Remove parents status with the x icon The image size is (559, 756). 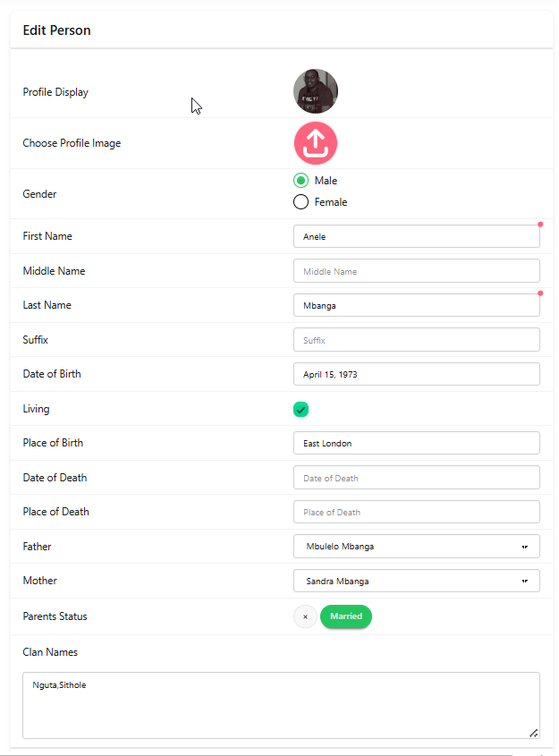(305, 616)
